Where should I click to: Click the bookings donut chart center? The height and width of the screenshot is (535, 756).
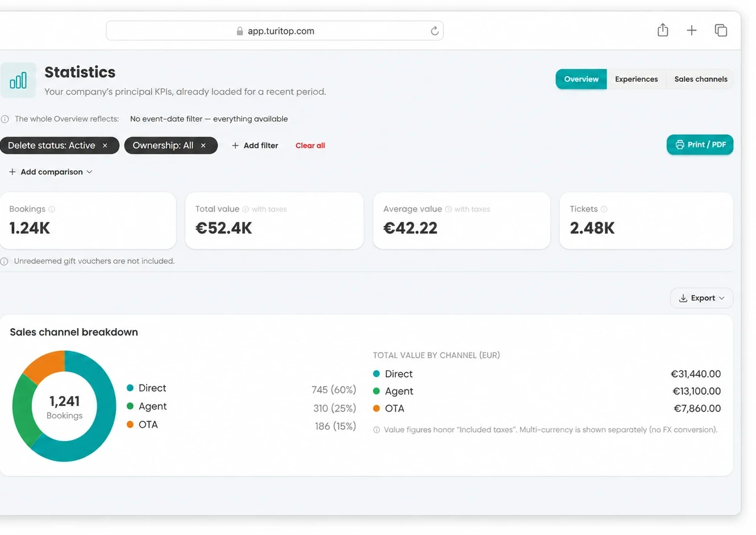[x=64, y=406]
